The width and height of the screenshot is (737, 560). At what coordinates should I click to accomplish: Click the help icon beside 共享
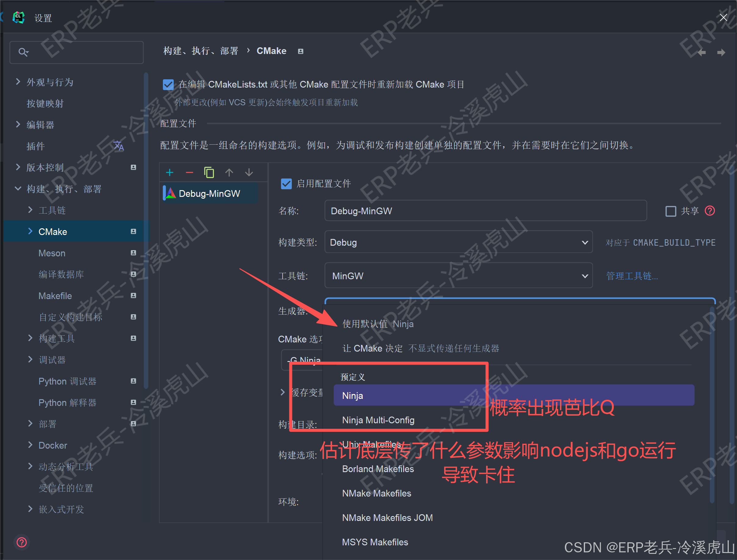tap(710, 211)
